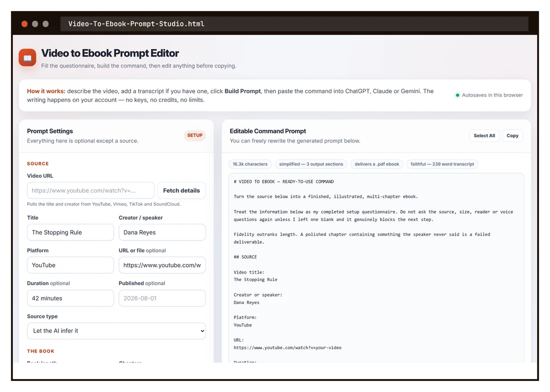The image size is (550, 392).
Task: Copy the generated command prompt
Action: 512,135
